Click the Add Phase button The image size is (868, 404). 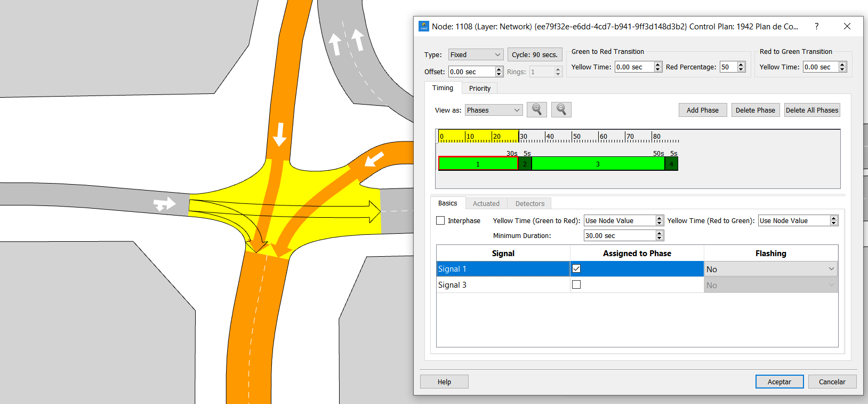(702, 110)
